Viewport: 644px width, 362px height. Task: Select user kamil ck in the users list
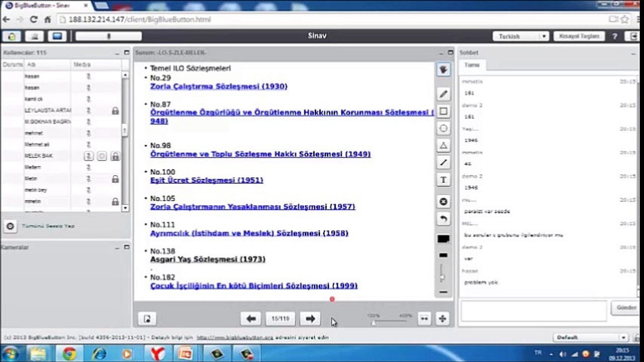pyautogui.click(x=61, y=99)
